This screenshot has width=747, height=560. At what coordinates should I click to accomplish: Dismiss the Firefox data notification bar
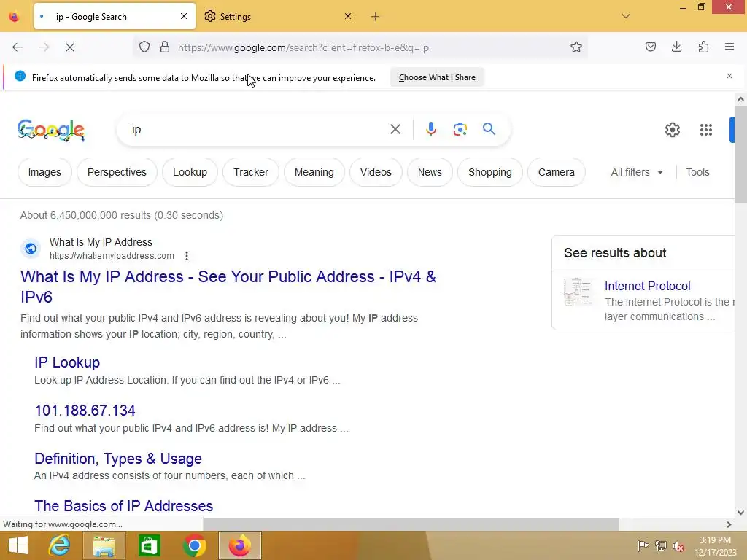point(729,76)
